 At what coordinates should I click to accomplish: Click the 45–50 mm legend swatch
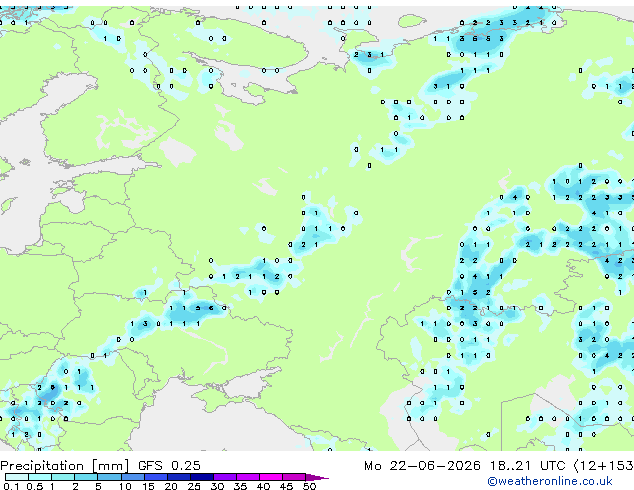(294, 477)
